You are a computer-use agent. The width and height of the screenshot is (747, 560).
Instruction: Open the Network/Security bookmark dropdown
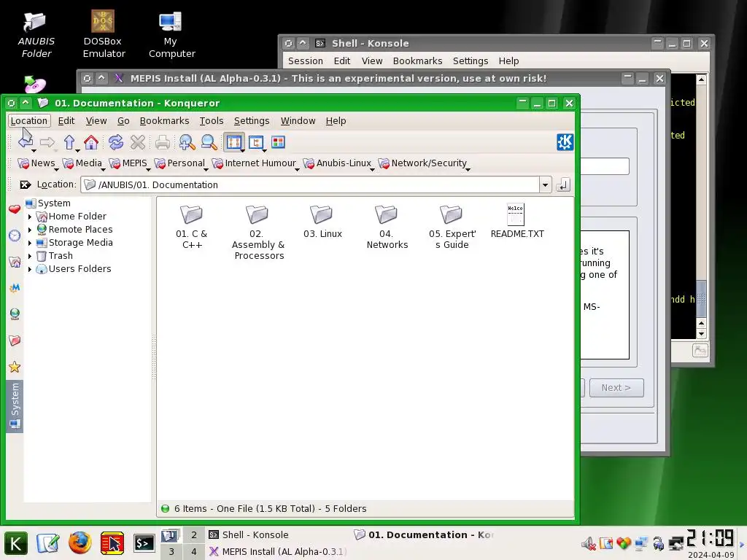point(424,163)
